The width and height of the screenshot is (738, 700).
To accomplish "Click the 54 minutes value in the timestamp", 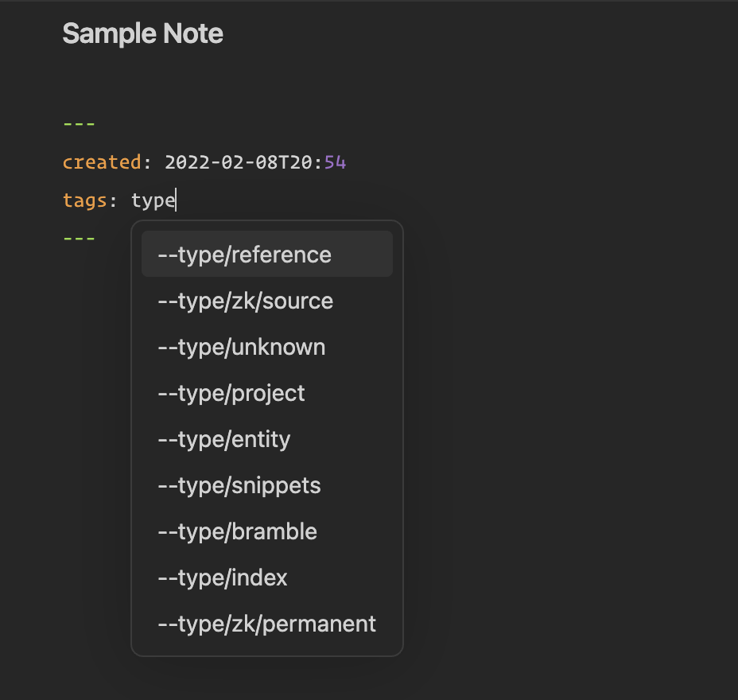I will tap(336, 161).
